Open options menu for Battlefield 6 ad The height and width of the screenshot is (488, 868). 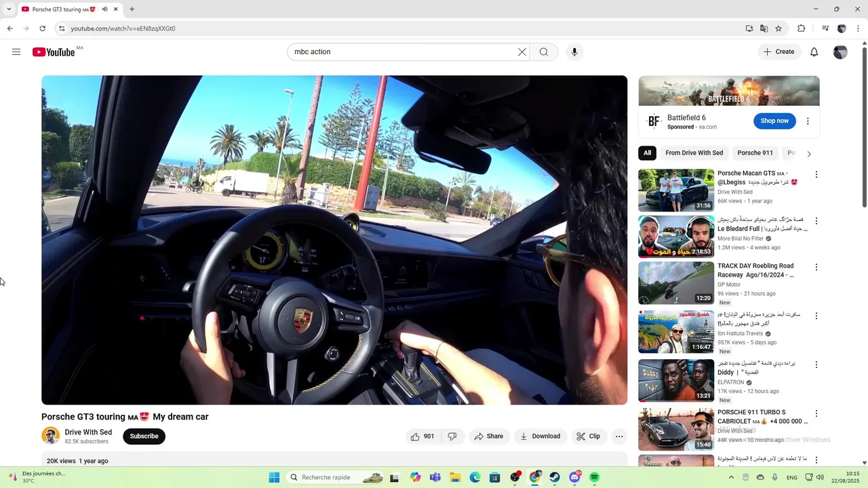(808, 121)
